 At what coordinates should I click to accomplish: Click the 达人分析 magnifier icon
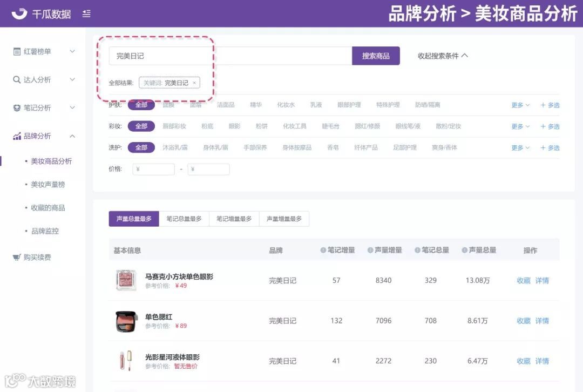click(x=17, y=79)
